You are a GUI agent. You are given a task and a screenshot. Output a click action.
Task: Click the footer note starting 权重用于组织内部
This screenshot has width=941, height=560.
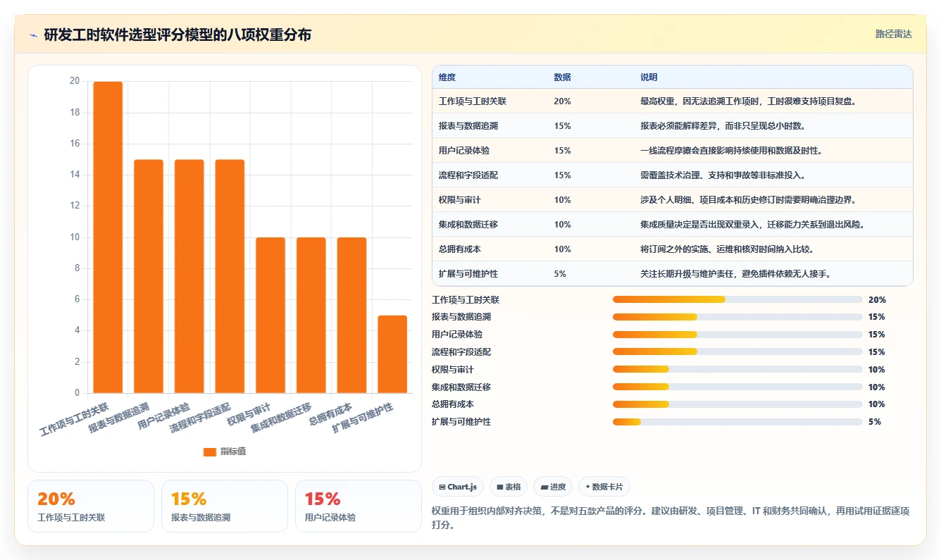tap(670, 518)
